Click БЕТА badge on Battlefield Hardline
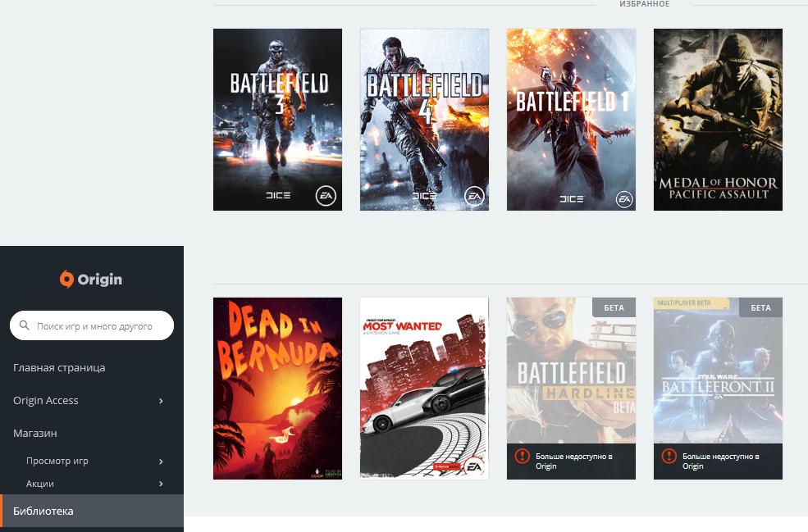Viewport: 808px width, 532px height. [614, 307]
